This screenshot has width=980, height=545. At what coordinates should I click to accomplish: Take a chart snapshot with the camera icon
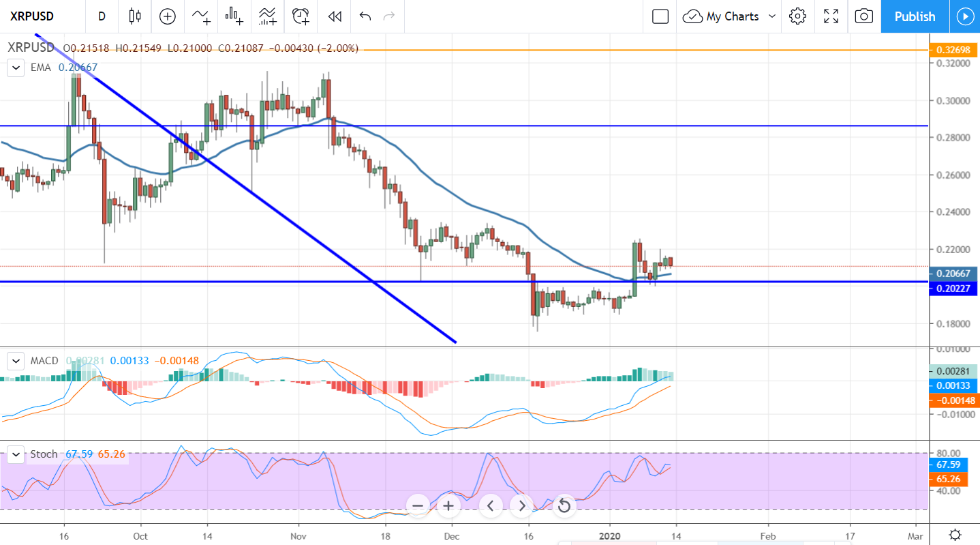pos(863,16)
